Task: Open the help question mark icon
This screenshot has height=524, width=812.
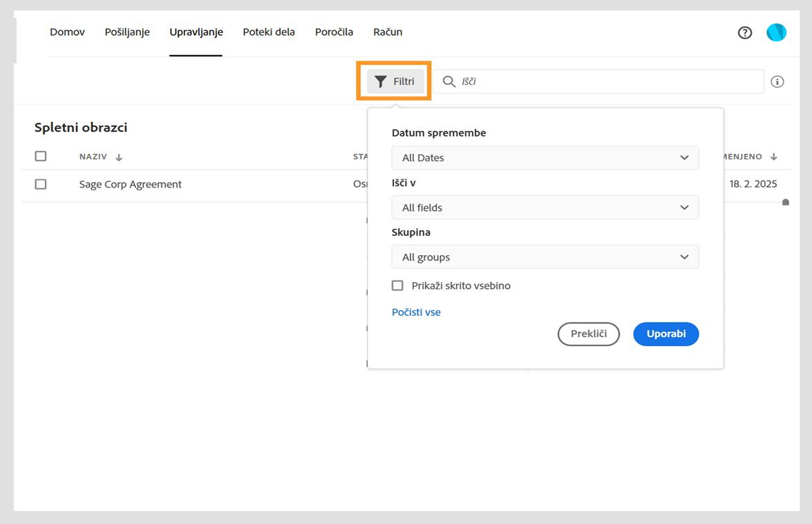Action: point(745,32)
